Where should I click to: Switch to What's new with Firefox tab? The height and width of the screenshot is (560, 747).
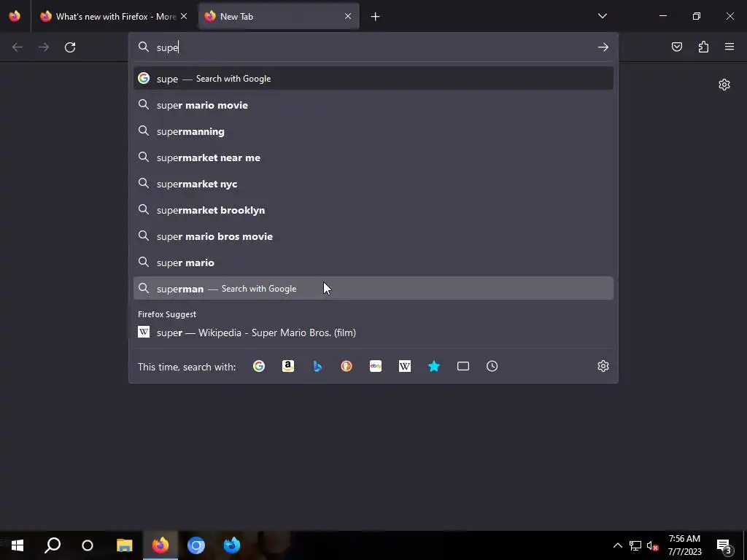coord(115,17)
